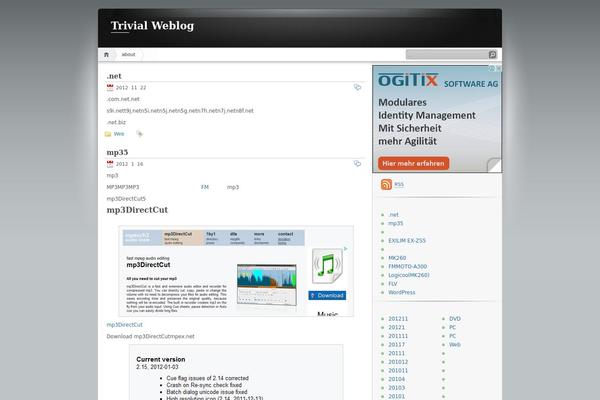This screenshot has width=600, height=400.
Task: Open the RSS text link
Action: (x=399, y=184)
